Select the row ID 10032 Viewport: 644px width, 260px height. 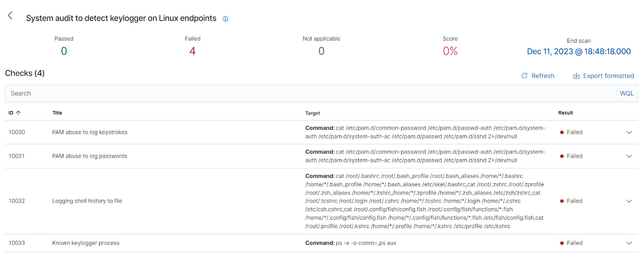click(x=17, y=201)
